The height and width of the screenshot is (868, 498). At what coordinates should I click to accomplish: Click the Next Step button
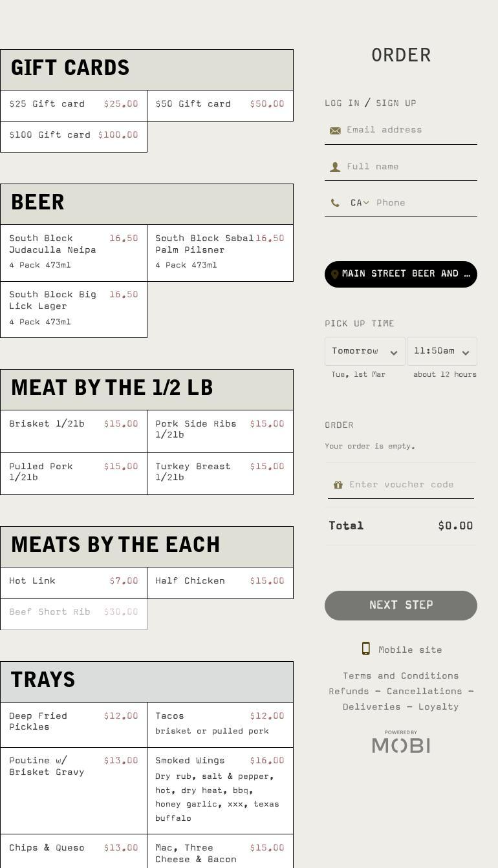click(401, 606)
